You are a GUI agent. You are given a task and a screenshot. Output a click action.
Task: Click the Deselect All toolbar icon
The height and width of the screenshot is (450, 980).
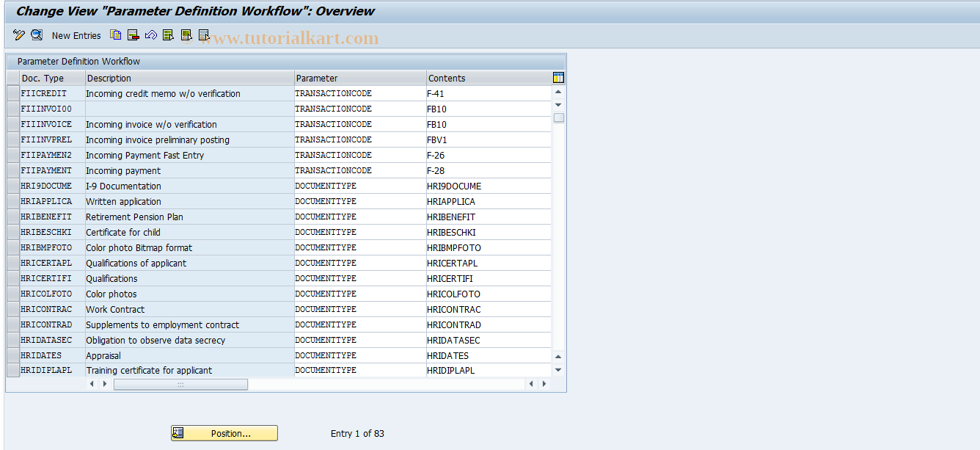click(203, 35)
